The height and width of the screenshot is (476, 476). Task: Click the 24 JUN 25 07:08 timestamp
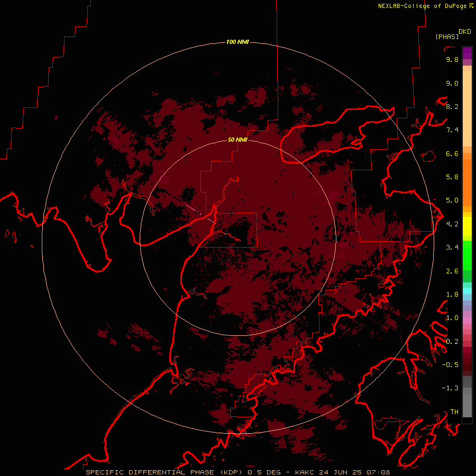pos(354,472)
